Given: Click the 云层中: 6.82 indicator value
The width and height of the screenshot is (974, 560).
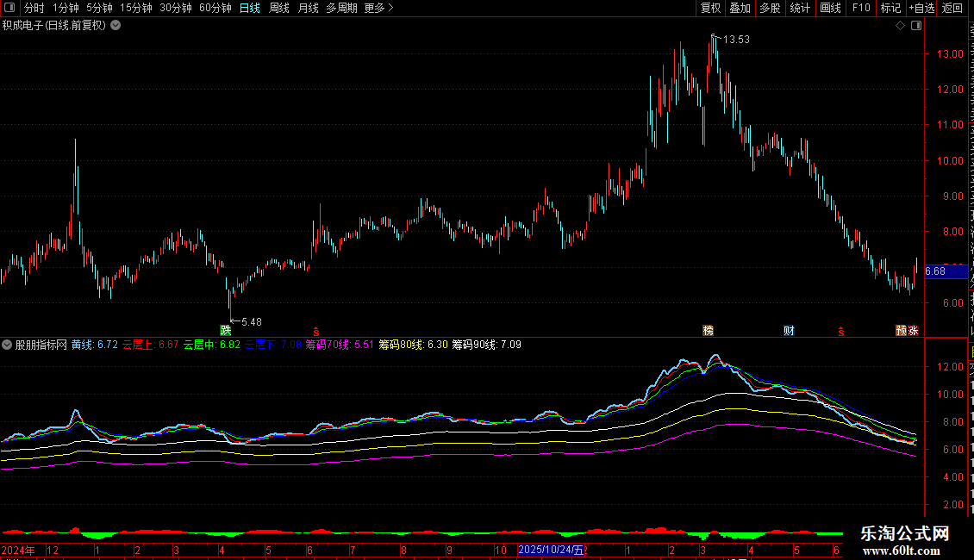Looking at the screenshot, I should point(211,345).
